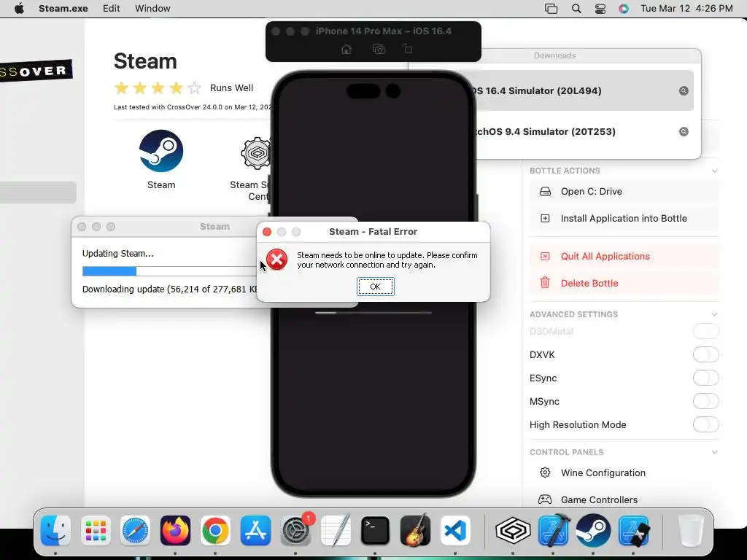Open Firefox from the Dock
The image size is (747, 560).
pos(175,530)
